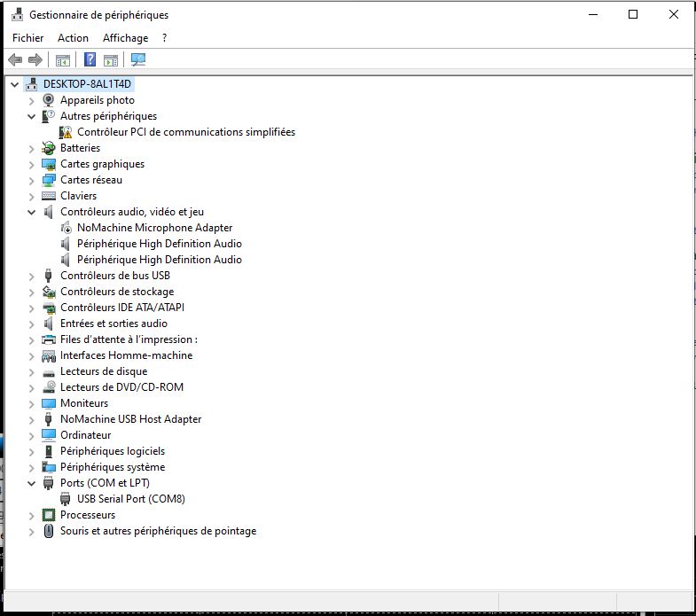Click the Files d'attente à l'impression printer icon
Image resolution: width=696 pixels, height=616 pixels.
coord(49,339)
